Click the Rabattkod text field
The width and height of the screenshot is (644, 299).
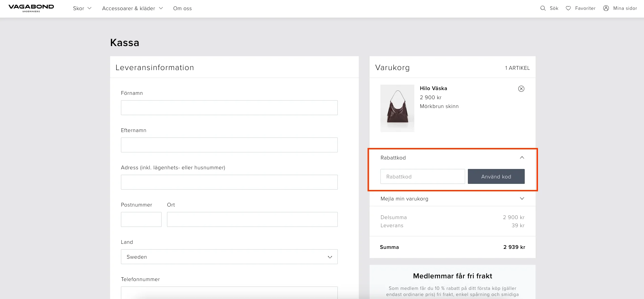coord(422,176)
